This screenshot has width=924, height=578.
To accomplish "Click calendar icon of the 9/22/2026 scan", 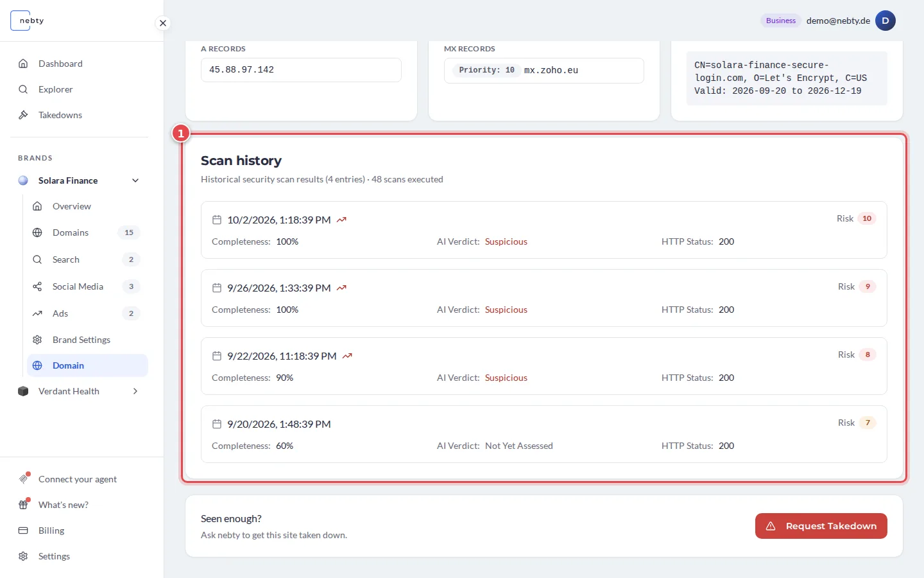I will (x=217, y=356).
